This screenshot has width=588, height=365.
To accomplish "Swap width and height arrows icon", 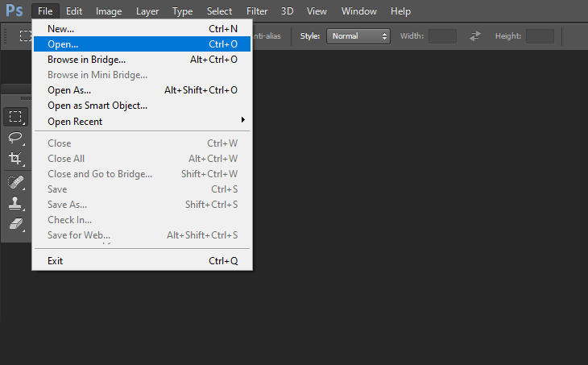I will [475, 36].
